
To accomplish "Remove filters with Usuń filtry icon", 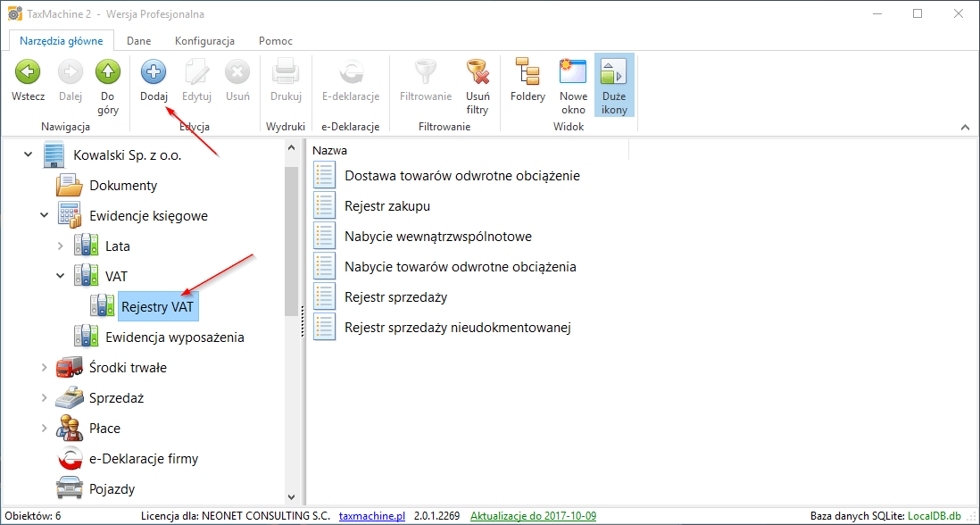I will click(478, 73).
